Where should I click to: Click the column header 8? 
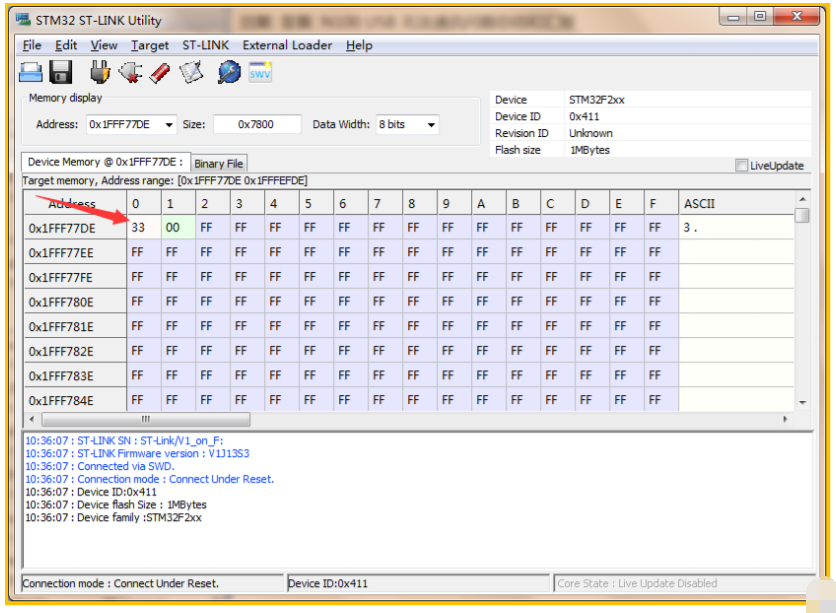419,204
